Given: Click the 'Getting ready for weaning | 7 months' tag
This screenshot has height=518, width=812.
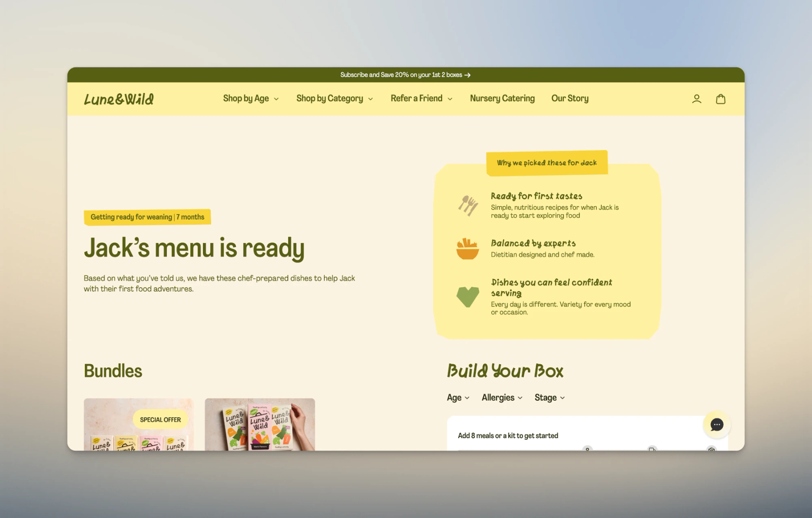Looking at the screenshot, I should 147,217.
